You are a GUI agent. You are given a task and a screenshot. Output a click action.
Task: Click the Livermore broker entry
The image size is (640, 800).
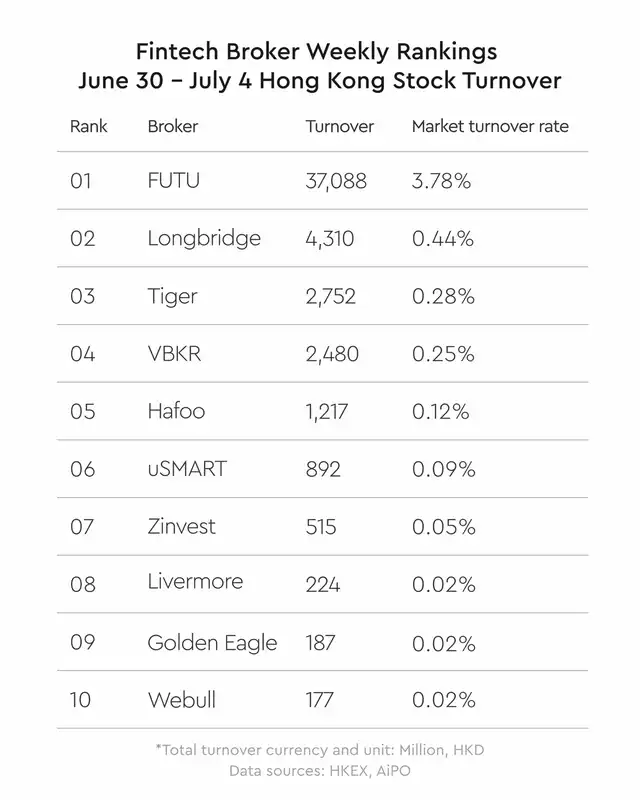[x=195, y=582]
